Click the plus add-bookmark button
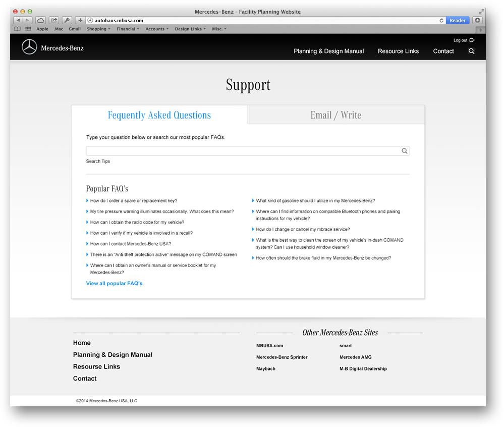504x427 pixels. tap(80, 20)
